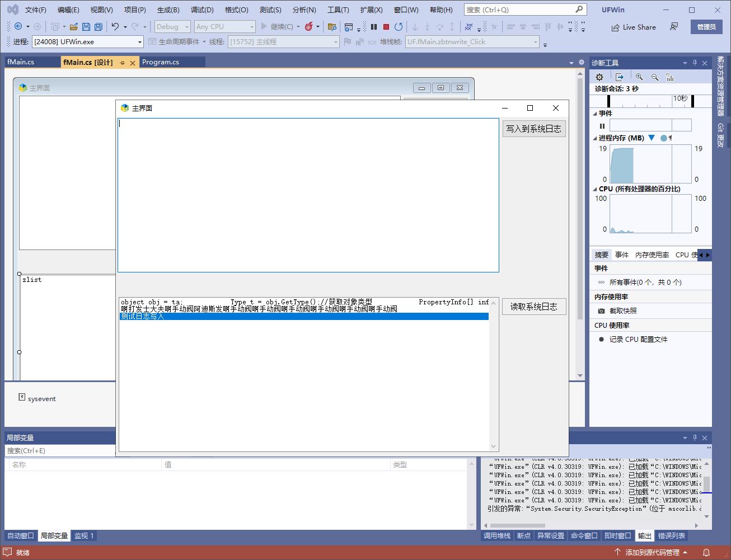This screenshot has width=731, height=560.
Task: Select the 啊打发士大夫 log list row
Action: [x=304, y=309]
